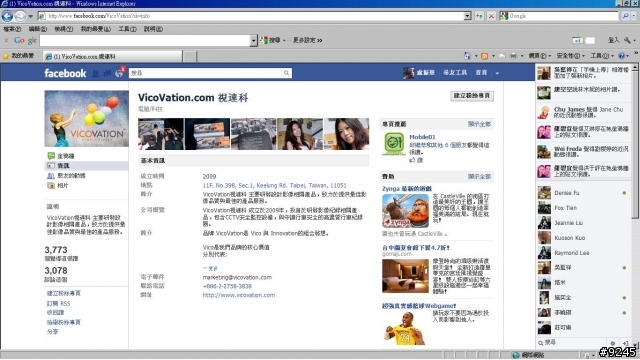Click the browser Back arrow button
Image resolution: width=640 pixels, height=360 pixels.
point(7,16)
